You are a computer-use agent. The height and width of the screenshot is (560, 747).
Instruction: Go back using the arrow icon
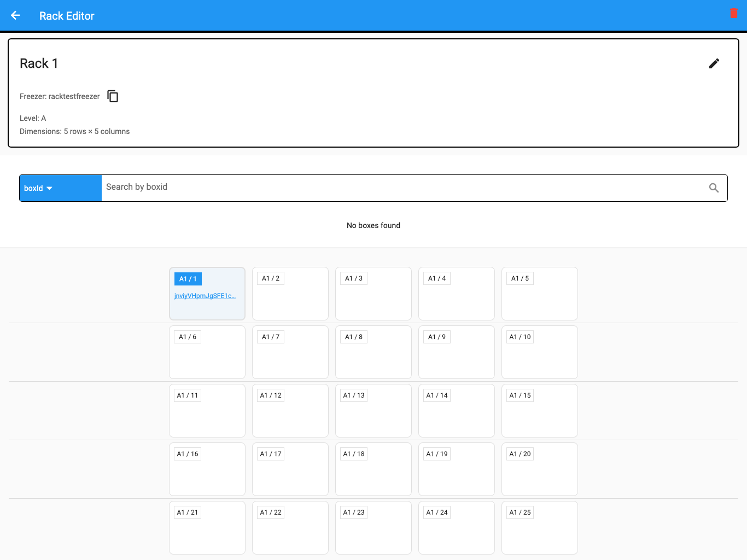click(15, 16)
